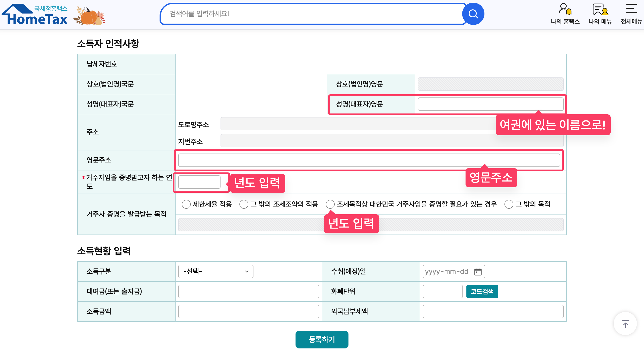This screenshot has width=644, height=352.
Task: Click the residency certification year input box
Action: coord(199,182)
